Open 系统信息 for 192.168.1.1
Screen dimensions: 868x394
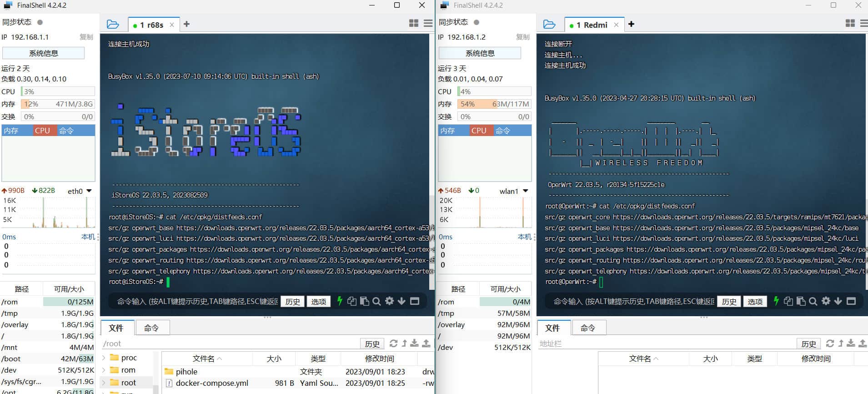coord(44,53)
